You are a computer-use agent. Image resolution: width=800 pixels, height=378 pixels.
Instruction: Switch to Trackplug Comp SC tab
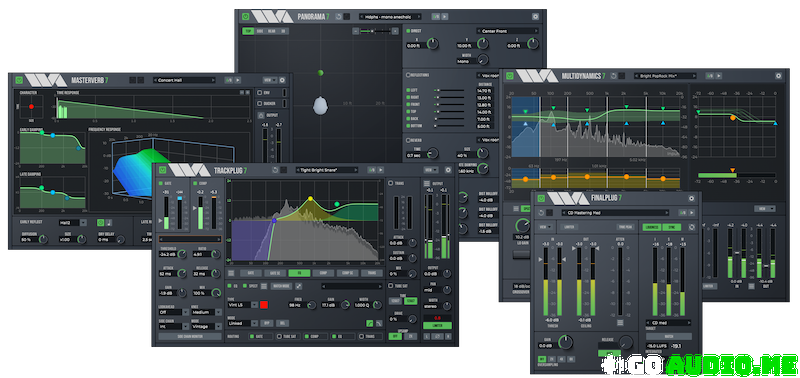pyautogui.click(x=347, y=273)
